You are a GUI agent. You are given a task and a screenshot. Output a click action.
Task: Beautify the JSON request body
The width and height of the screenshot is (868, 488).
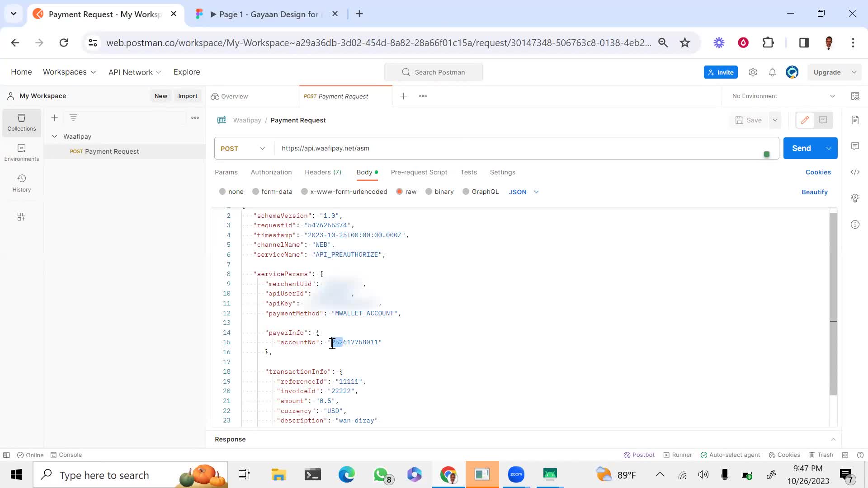(x=814, y=192)
